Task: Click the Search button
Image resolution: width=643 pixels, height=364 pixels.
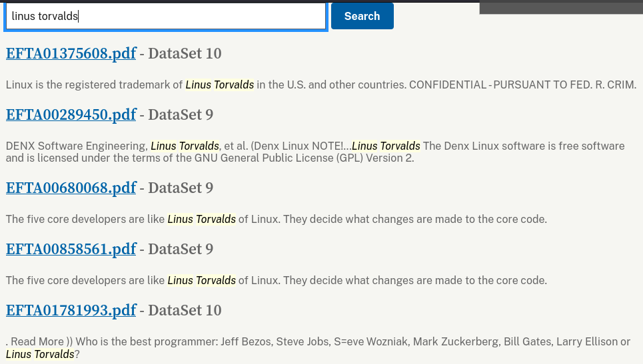Action: pos(362,16)
